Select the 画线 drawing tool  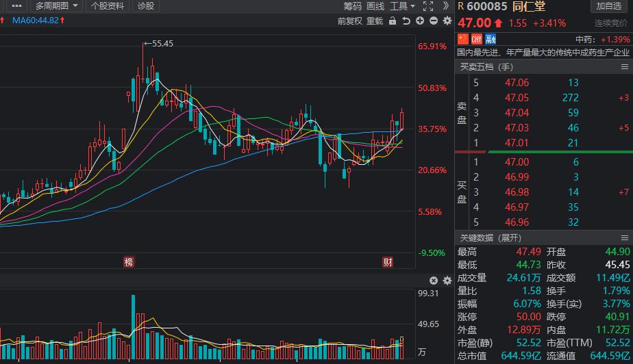click(x=375, y=6)
